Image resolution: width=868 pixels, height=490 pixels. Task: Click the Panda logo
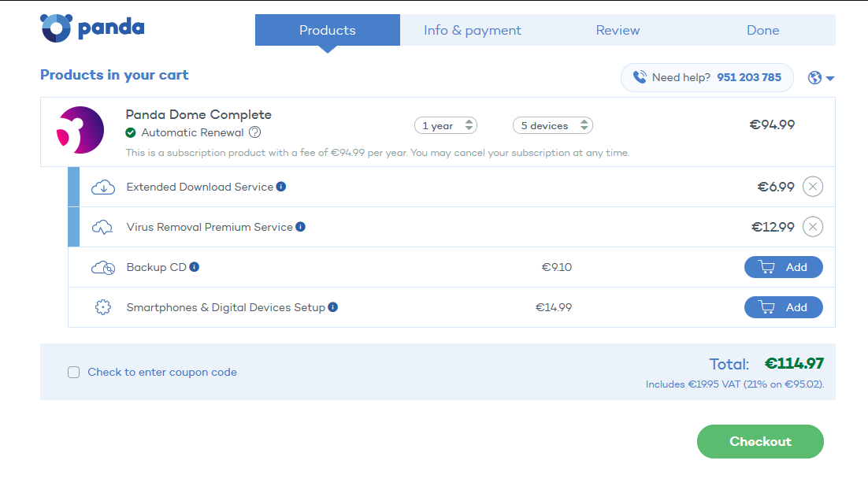coord(92,28)
